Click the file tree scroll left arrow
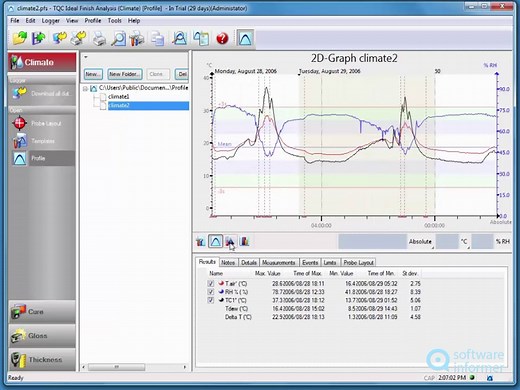The image size is (520, 390). click(x=83, y=367)
